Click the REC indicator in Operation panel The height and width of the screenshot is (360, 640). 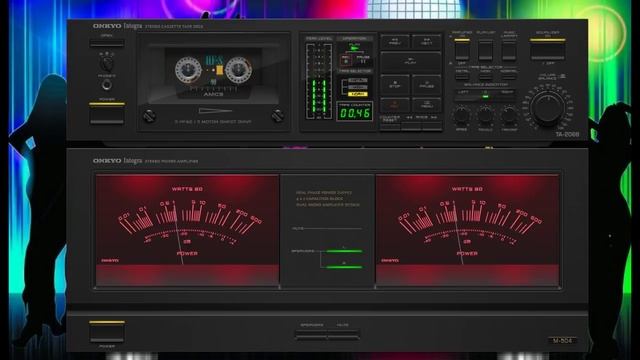pos(345,60)
